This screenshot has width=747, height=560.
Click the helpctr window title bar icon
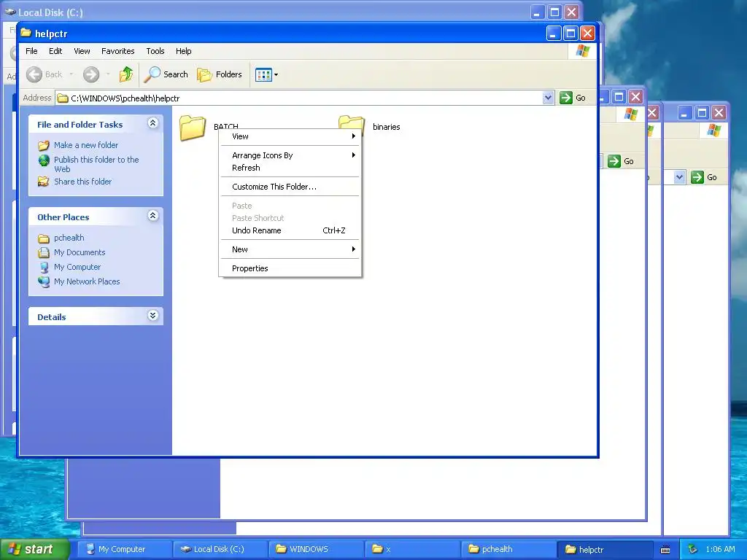pyautogui.click(x=26, y=33)
